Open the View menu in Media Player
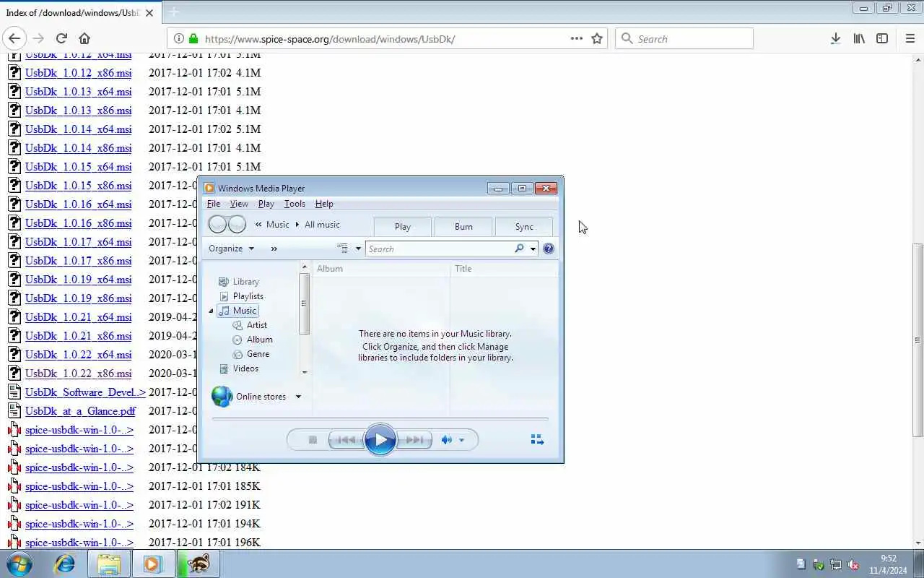Viewport: 924px width, 578px height. (x=239, y=204)
